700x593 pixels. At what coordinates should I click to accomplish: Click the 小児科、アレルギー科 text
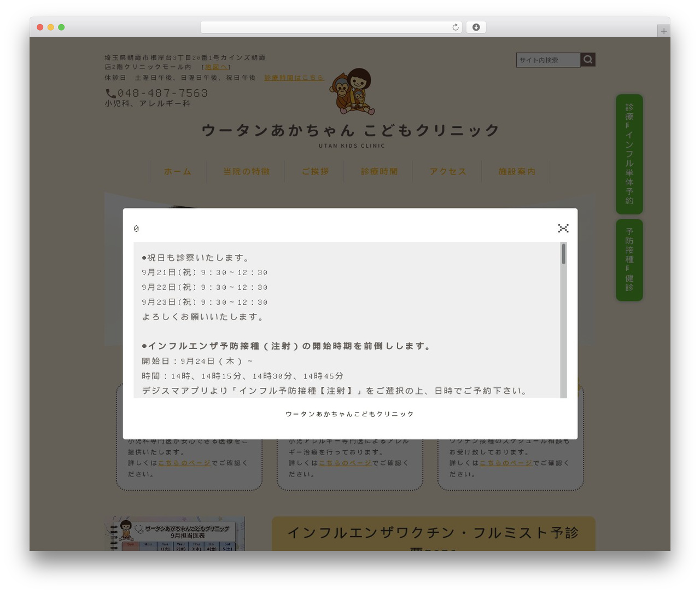pyautogui.click(x=148, y=103)
